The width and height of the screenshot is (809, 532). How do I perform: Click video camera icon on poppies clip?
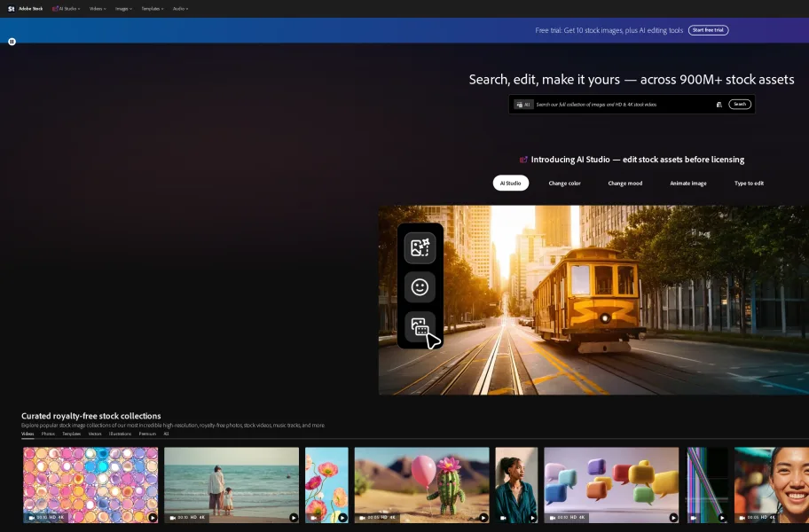click(313, 518)
